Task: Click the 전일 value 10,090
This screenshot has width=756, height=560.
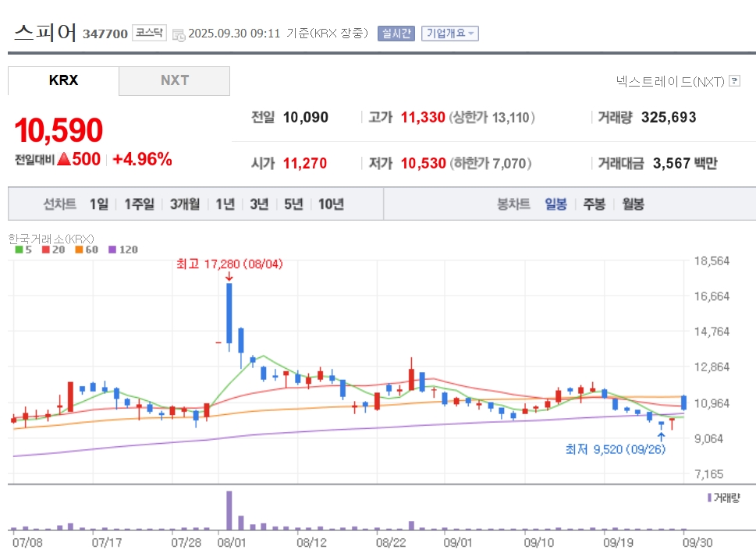Action: point(305,117)
